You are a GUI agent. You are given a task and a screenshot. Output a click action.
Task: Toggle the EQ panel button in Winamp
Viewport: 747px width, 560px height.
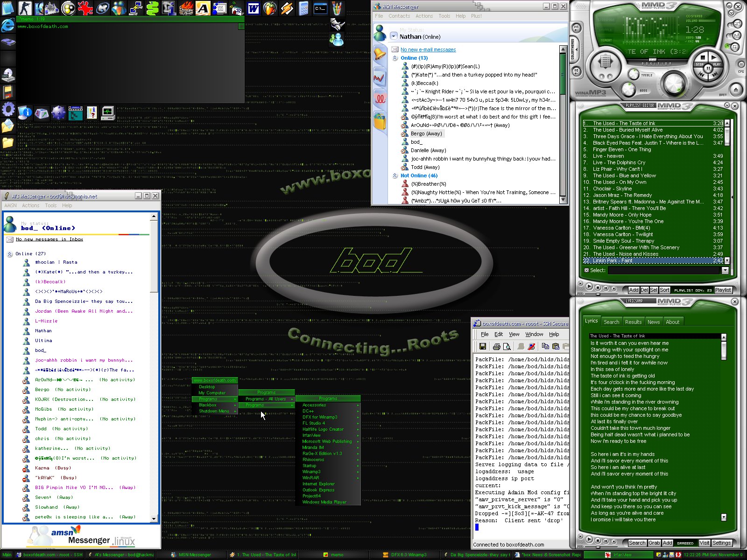click(x=576, y=71)
